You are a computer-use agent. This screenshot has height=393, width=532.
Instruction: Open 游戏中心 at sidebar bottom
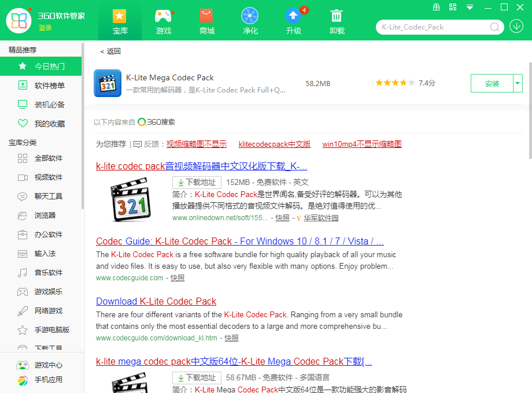[x=40, y=365]
